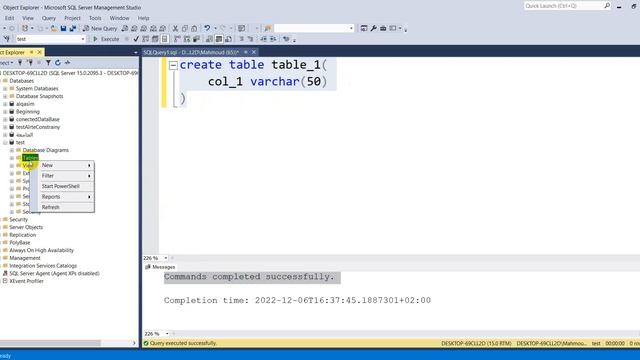The height and width of the screenshot is (360, 640).
Task: Click the Parse checkmark icon
Action: click(136, 39)
